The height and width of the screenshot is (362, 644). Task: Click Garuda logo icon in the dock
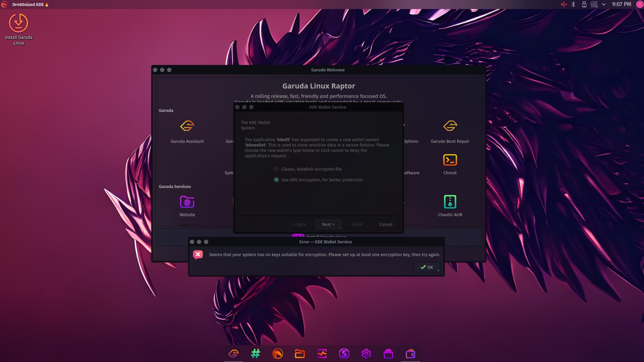pyautogui.click(x=233, y=354)
